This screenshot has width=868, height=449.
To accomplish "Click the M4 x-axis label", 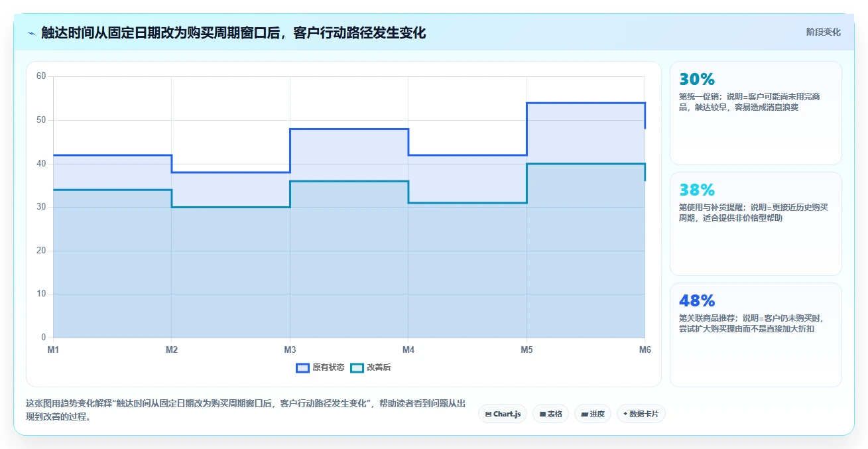I will tap(408, 349).
